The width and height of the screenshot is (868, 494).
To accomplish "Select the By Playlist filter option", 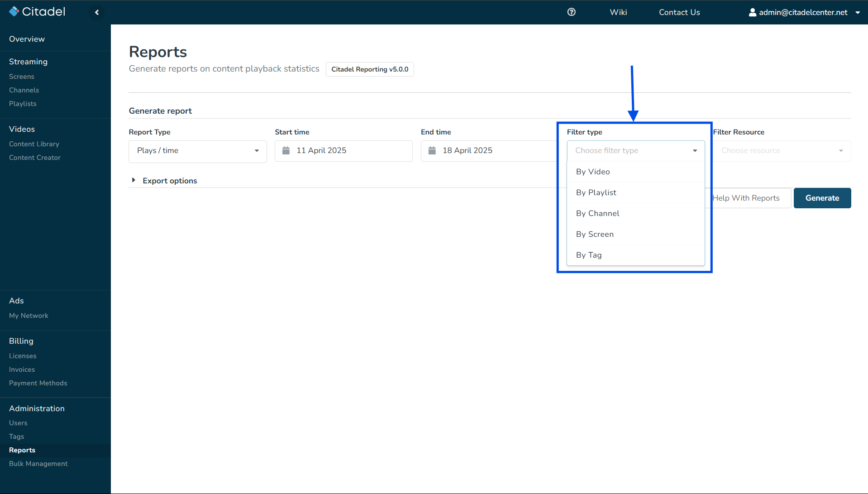I will tap(636, 192).
